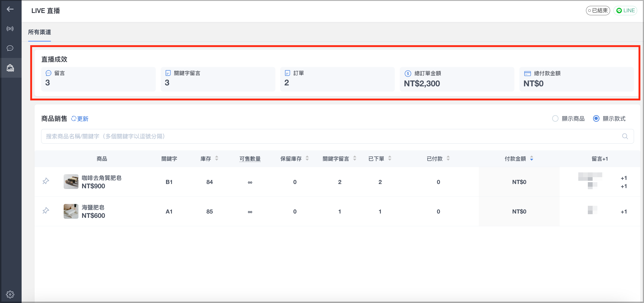Click the 咖啡去角質肥皂 product name

(101, 178)
